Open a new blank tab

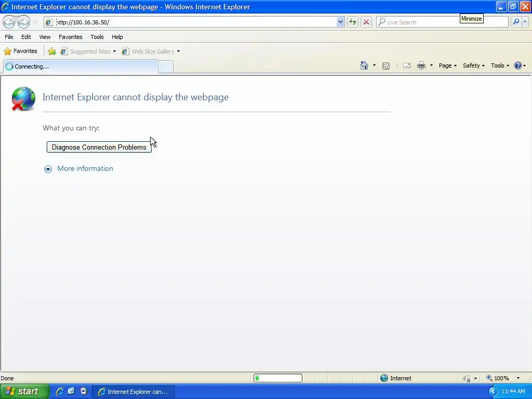coord(166,67)
